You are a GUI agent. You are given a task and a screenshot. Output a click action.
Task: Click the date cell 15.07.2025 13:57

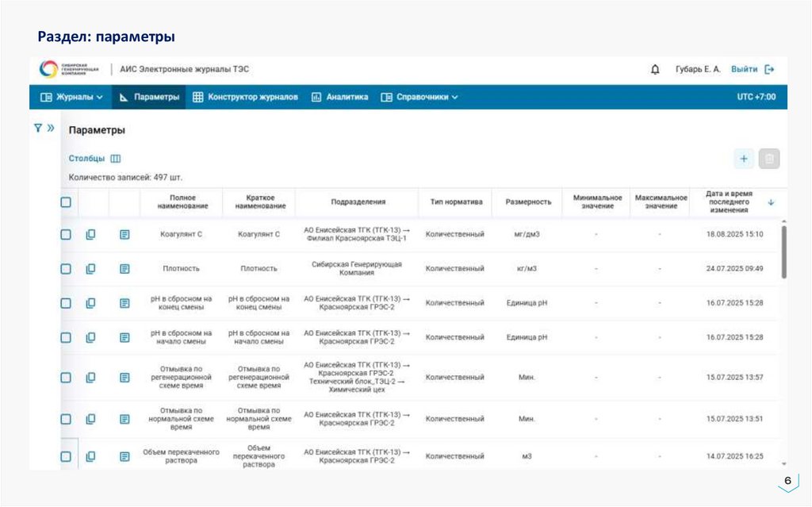tap(734, 378)
